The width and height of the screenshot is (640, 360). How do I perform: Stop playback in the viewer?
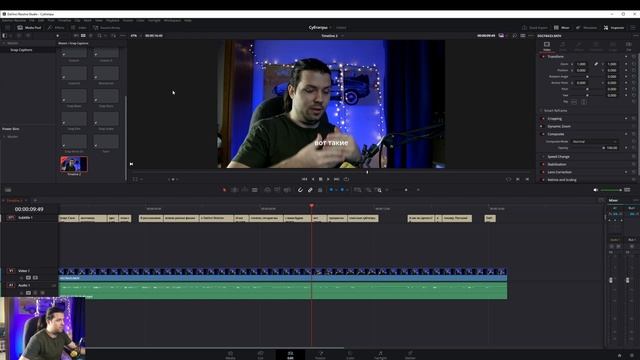coord(320,179)
